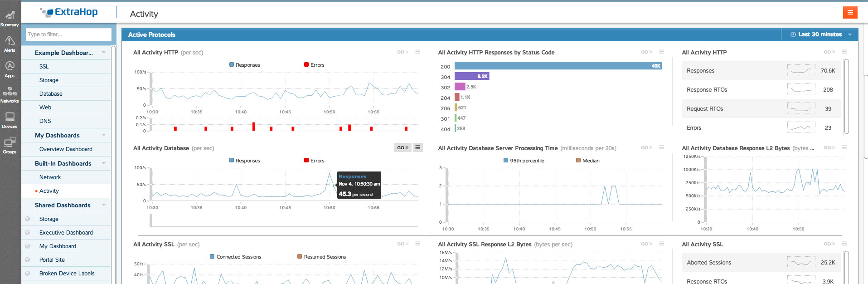Open menu icon of All Activity SSL metrics list
Image resolution: width=868 pixels, height=284 pixels.
tap(844, 244)
